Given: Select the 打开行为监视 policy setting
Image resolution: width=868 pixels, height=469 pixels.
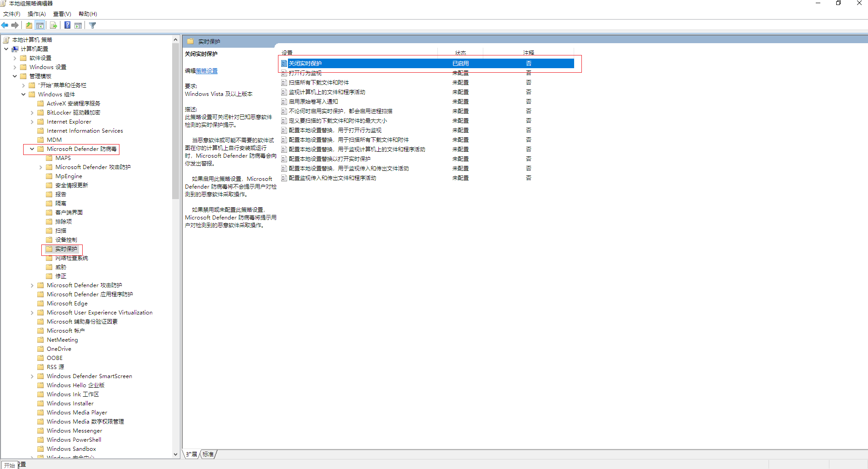Looking at the screenshot, I should pyautogui.click(x=305, y=73).
